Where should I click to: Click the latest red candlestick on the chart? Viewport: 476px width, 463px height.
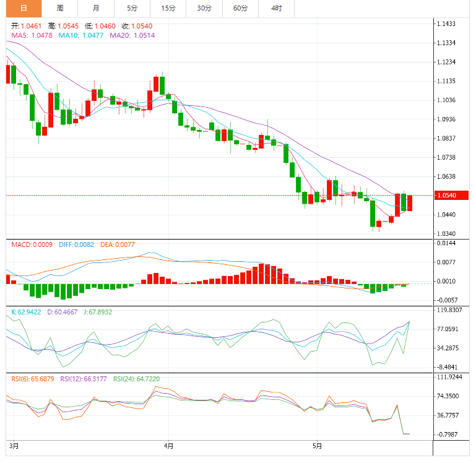pos(410,203)
